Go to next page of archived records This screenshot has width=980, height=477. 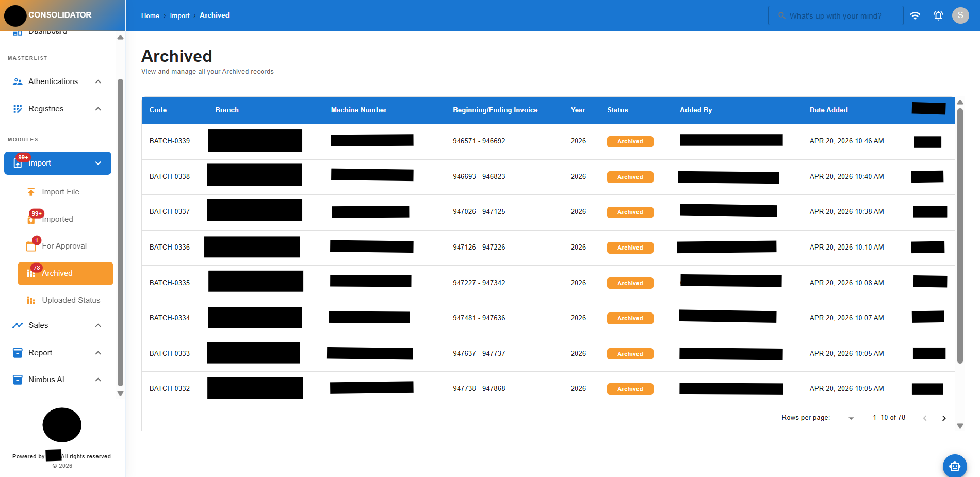(944, 418)
